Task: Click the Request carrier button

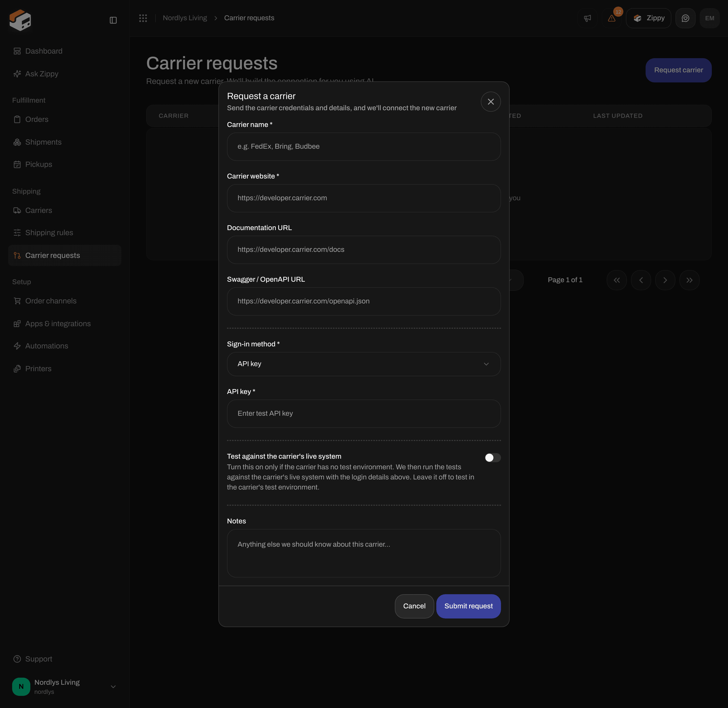Action: pos(678,70)
